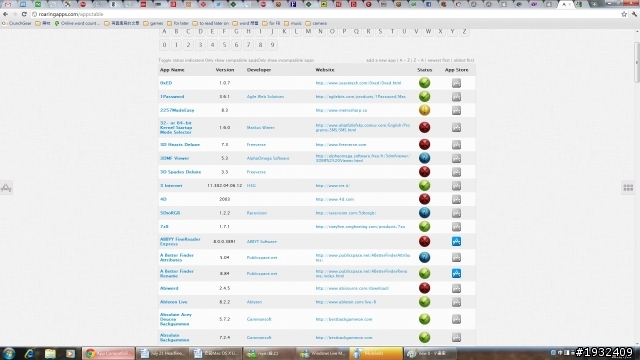Open the Chrome wrench menu
The width and height of the screenshot is (640, 360).
tap(634, 14)
